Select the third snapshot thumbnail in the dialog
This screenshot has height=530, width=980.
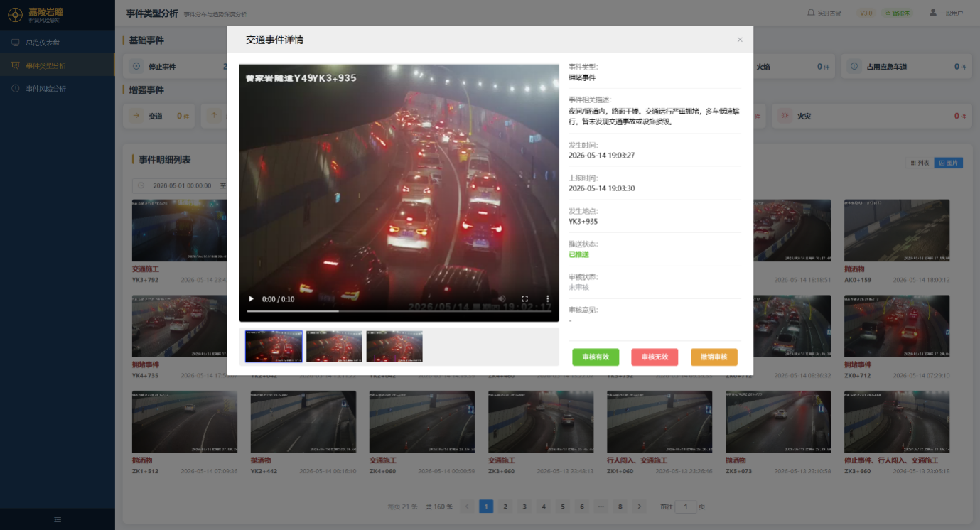(394, 346)
